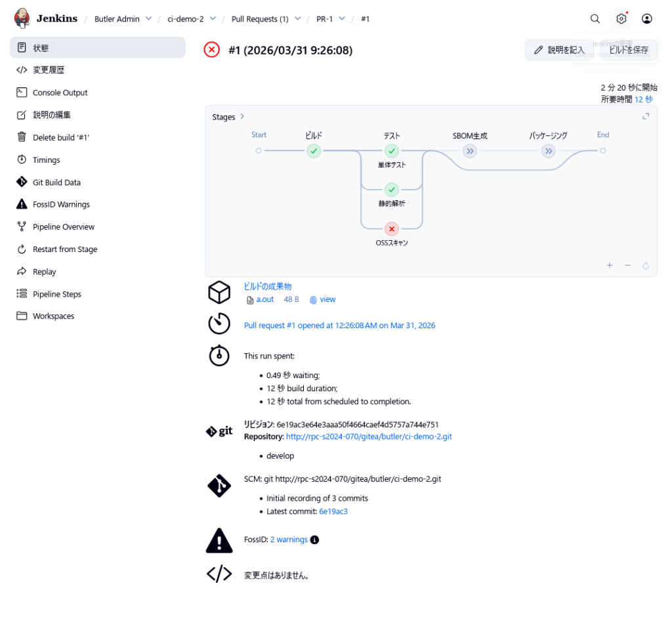Expand pipeline graph to fullscreen

(646, 116)
